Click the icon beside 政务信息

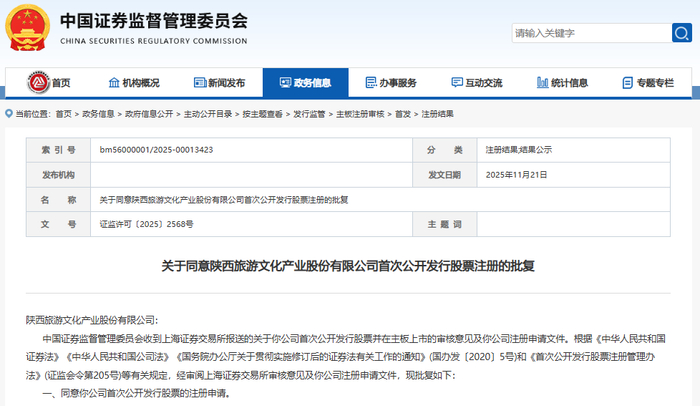point(285,83)
